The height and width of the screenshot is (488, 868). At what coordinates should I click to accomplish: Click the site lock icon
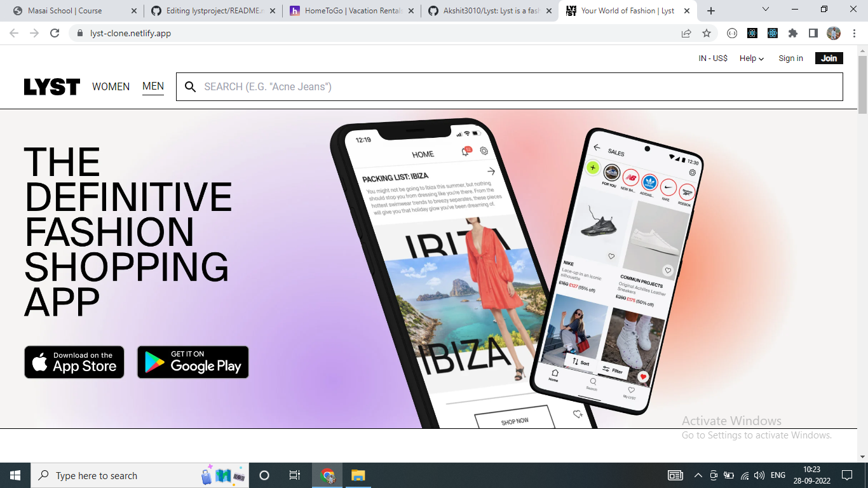point(80,33)
